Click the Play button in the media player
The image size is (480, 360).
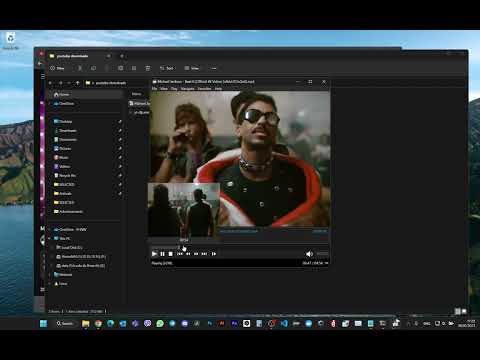[154, 254]
